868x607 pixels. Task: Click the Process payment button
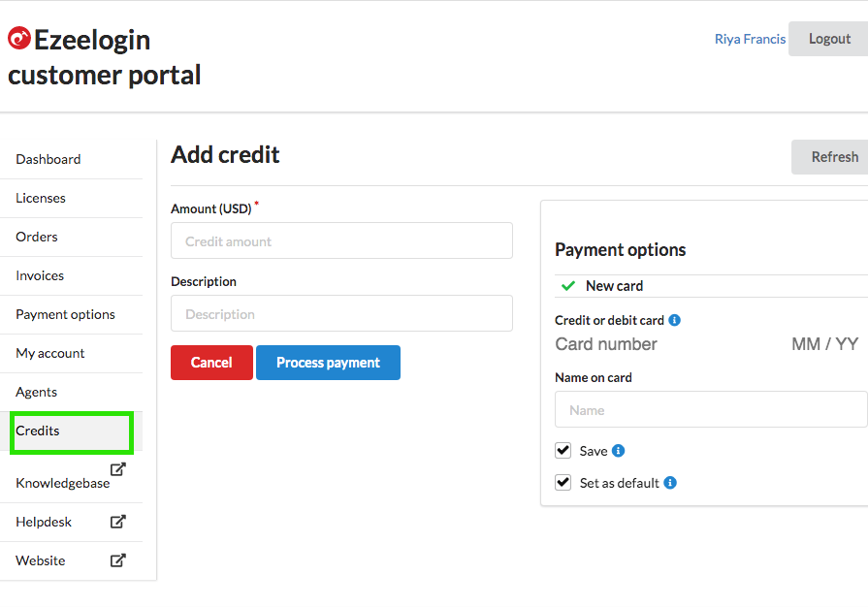point(328,363)
